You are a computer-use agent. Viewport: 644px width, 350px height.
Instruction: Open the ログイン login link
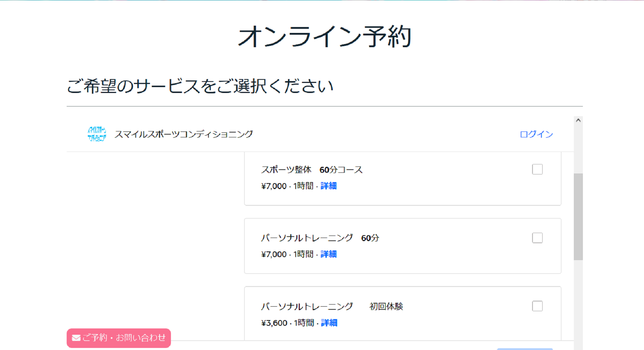pyautogui.click(x=536, y=134)
